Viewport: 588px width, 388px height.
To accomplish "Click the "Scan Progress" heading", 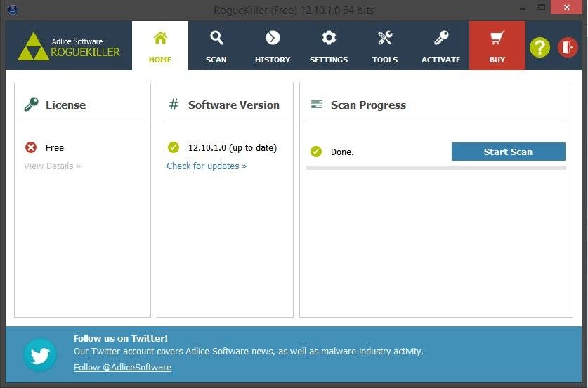I will point(368,105).
